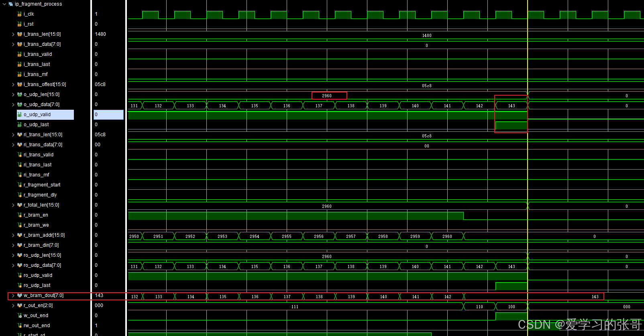Click the 2960 segment of o_udp_len waveform

pyautogui.click(x=327, y=96)
